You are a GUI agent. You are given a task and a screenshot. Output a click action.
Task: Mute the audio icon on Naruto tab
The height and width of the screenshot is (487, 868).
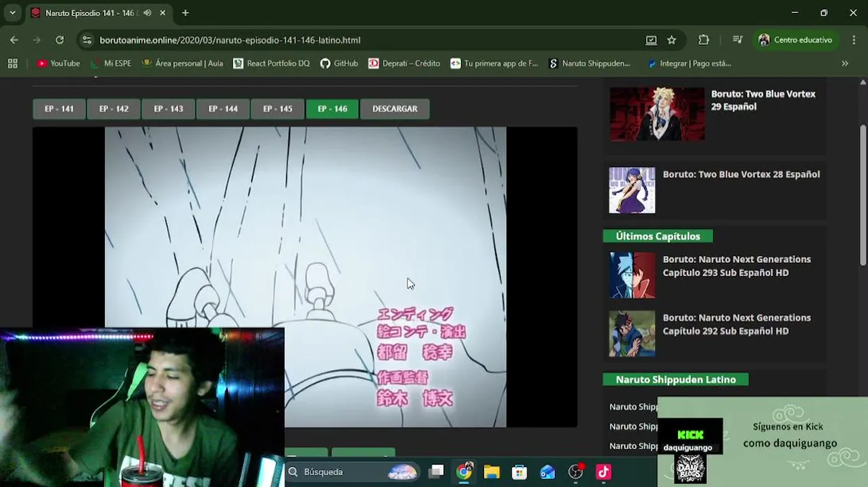point(147,13)
